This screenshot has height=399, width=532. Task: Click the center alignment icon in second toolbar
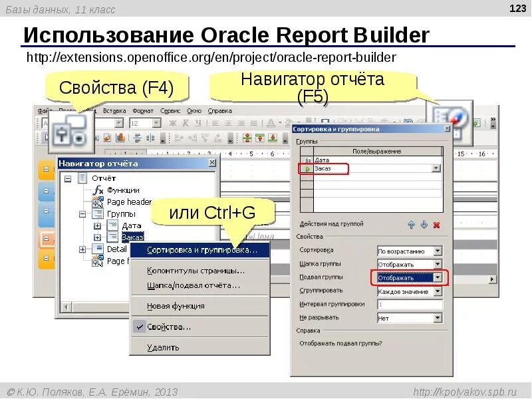(x=137, y=138)
